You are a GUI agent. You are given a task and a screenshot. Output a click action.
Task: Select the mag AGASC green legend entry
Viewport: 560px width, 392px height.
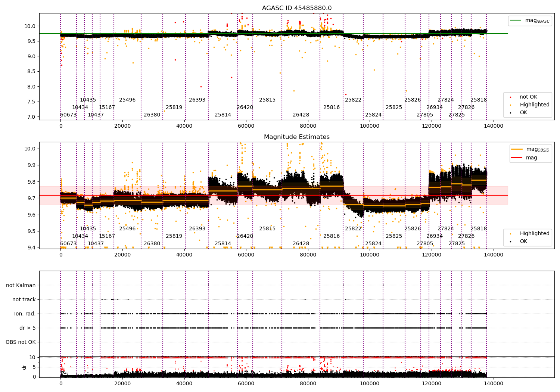530,21
